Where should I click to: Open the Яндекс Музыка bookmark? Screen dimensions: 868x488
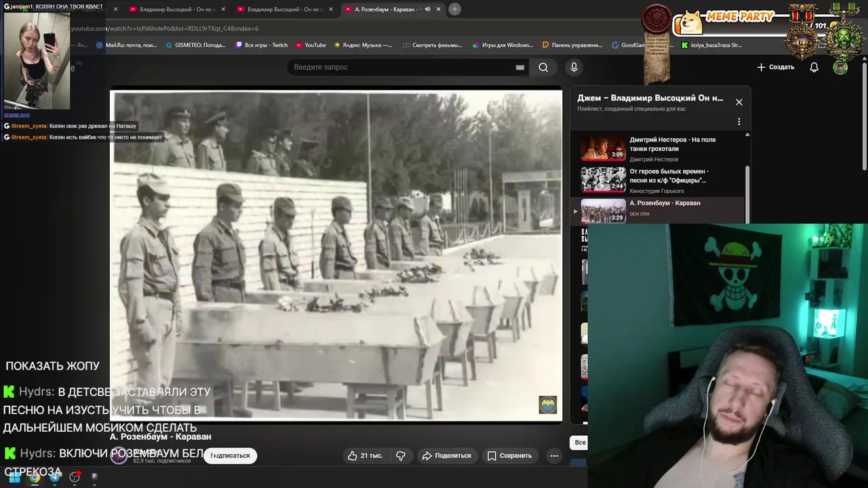[x=363, y=45]
